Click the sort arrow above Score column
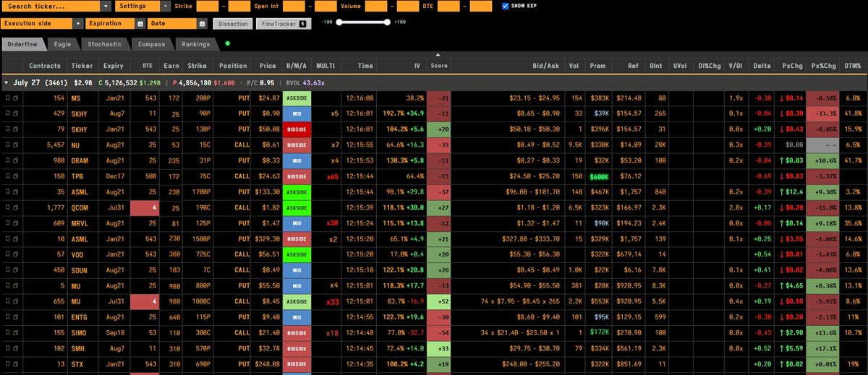The width and height of the screenshot is (868, 375). pos(437,55)
